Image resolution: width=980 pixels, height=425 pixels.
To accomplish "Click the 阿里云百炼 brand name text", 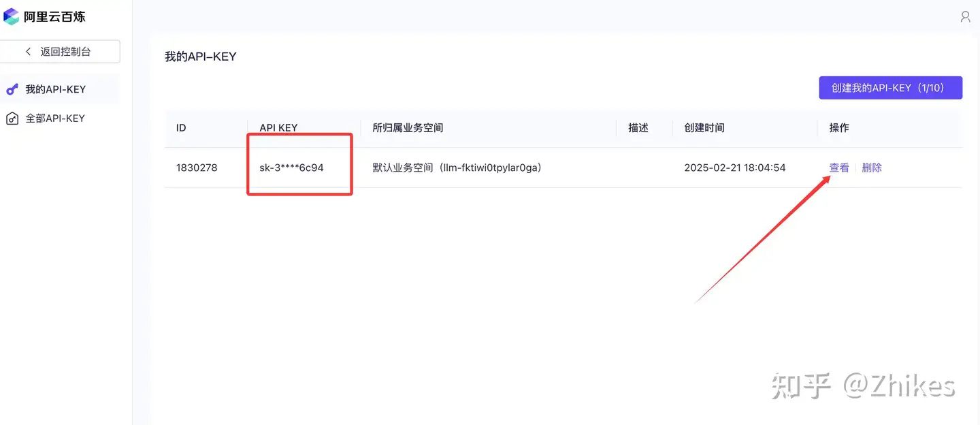I will [x=54, y=17].
